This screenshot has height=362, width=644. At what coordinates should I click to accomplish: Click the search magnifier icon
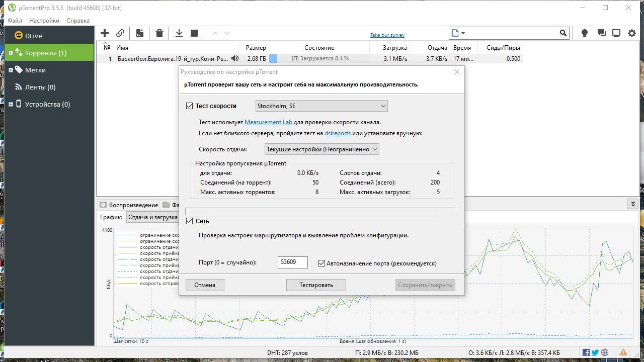click(x=563, y=33)
